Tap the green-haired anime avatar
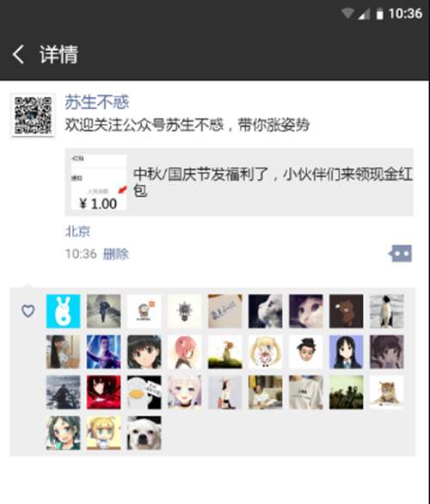The width and height of the screenshot is (430, 504). (x=64, y=433)
